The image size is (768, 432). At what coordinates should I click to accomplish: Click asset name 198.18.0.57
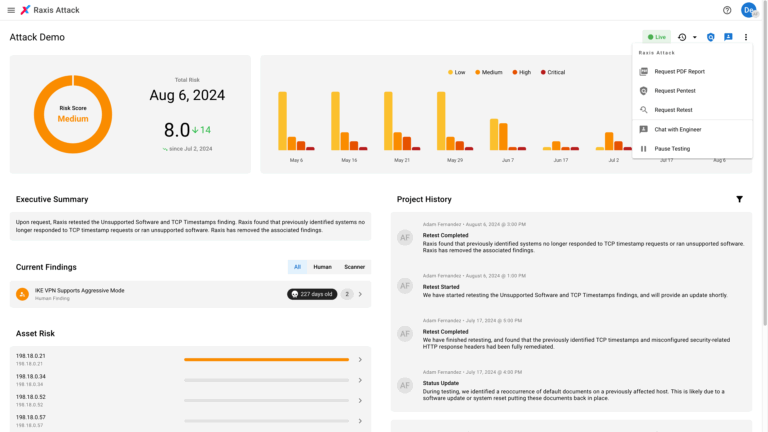pos(30,417)
